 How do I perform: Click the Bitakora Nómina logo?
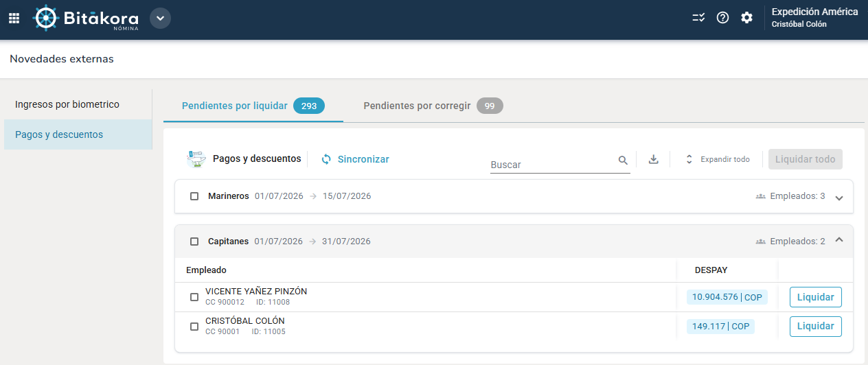[86, 18]
